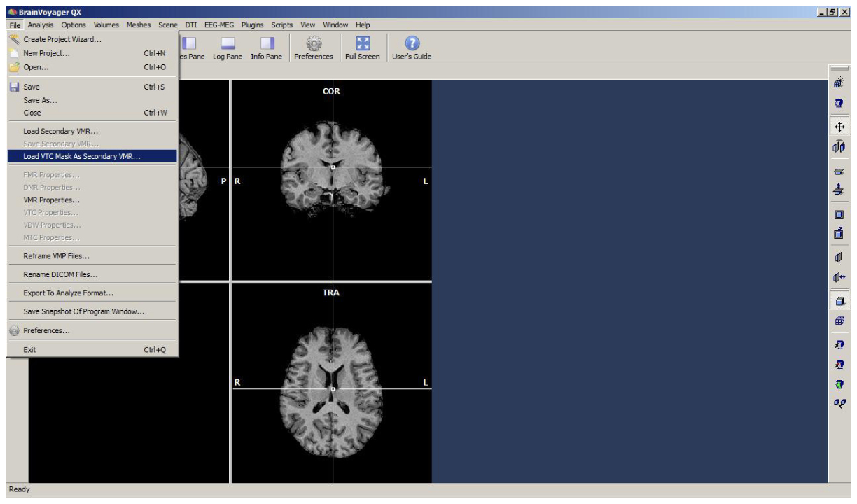Open the Scripts menu
This screenshot has width=857, height=504.
point(282,25)
